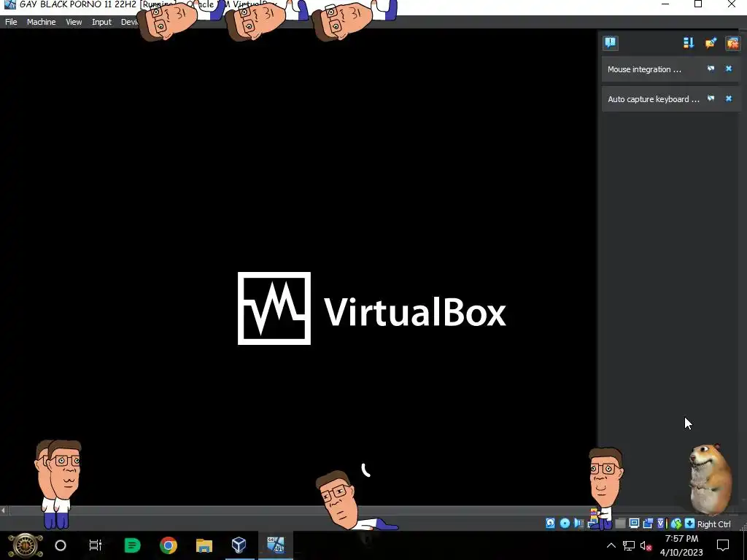Maximize the VirtualBox VM window
Viewport: 747px width, 560px height.
pyautogui.click(x=698, y=4)
